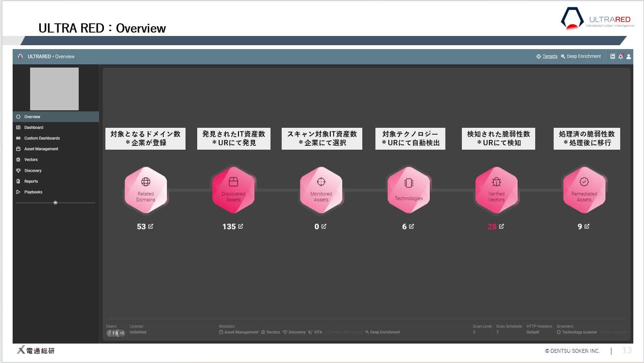Open the Remediated Assets hexagon

tap(584, 189)
